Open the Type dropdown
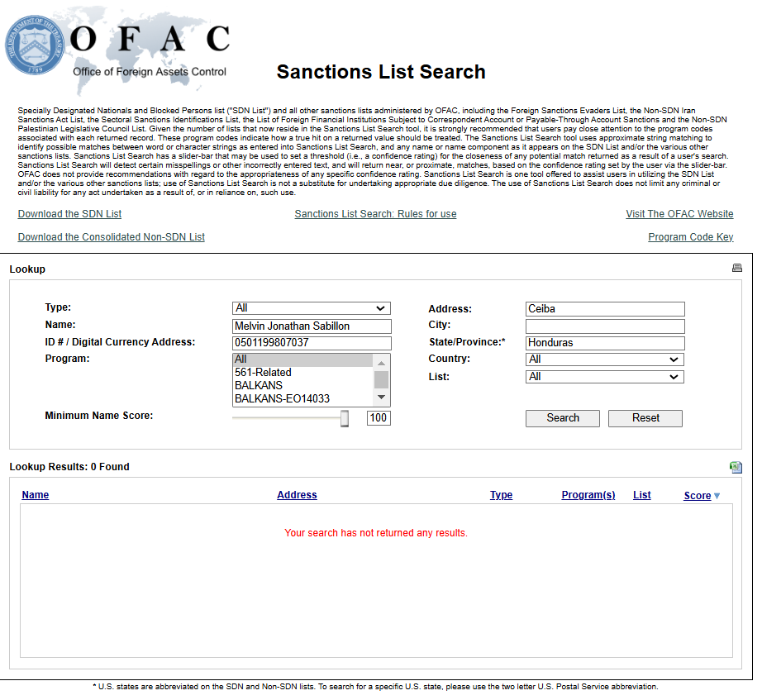Viewport: 762px width, 700px height. coord(312,308)
